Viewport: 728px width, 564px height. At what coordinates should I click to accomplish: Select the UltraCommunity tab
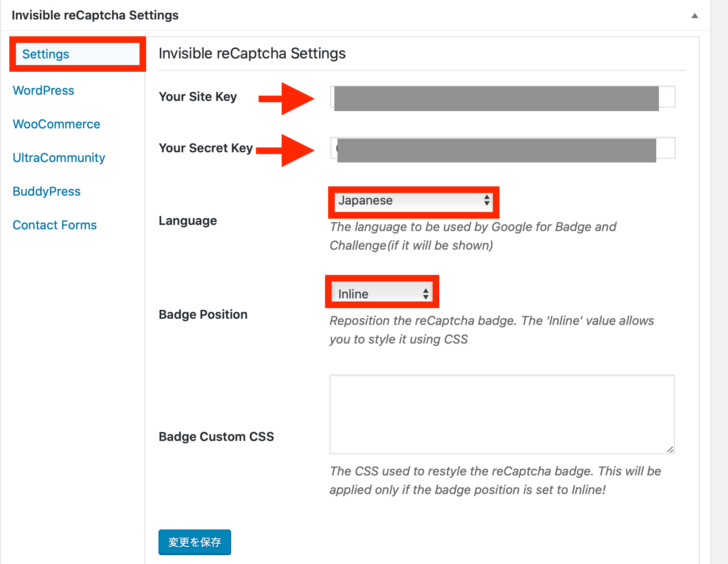click(x=59, y=158)
